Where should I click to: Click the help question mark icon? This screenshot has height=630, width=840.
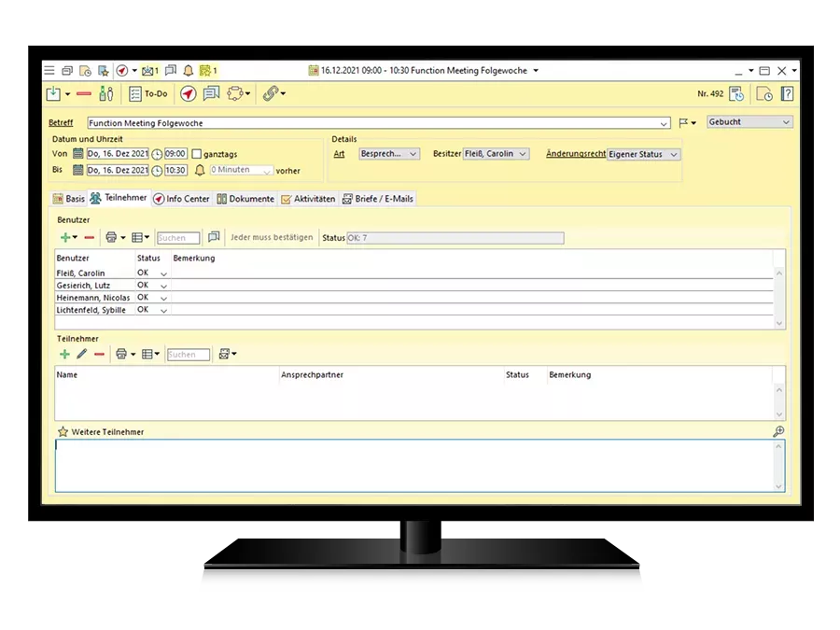tap(787, 93)
